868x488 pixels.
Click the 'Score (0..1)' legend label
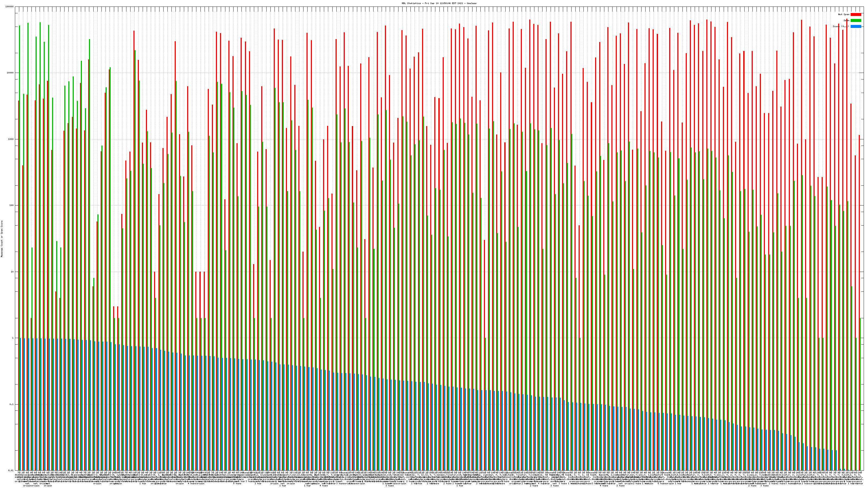(841, 26)
